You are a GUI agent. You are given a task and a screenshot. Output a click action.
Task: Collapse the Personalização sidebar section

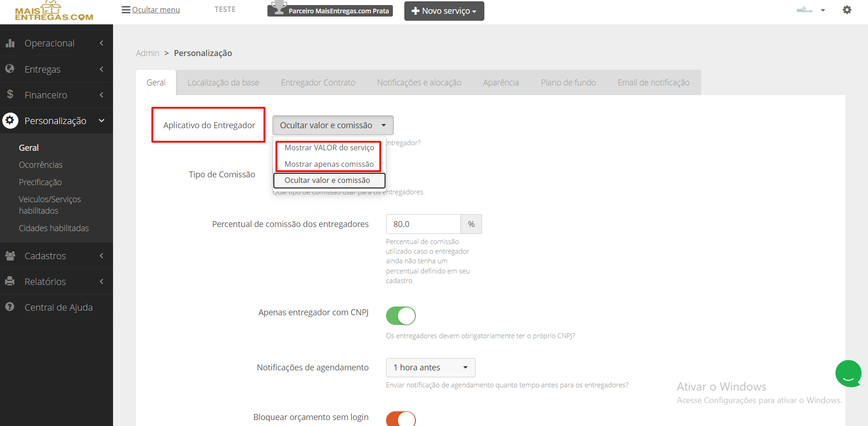57,121
